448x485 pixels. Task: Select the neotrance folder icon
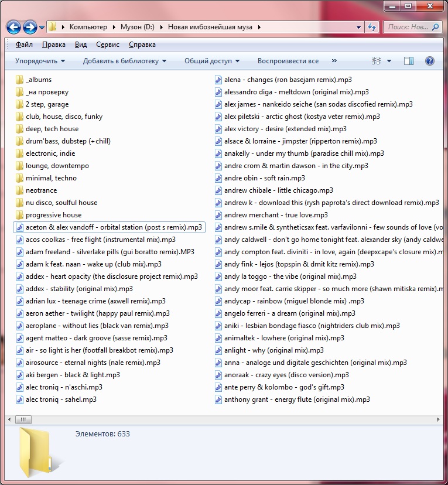point(19,190)
